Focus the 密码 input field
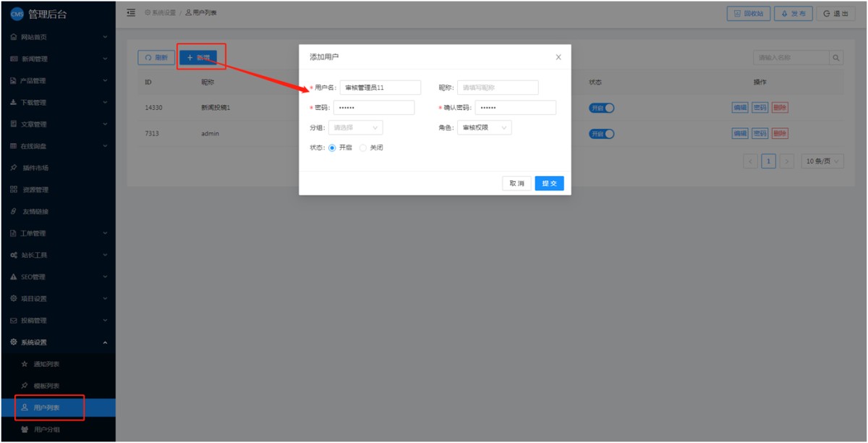The image size is (868, 443). [374, 108]
